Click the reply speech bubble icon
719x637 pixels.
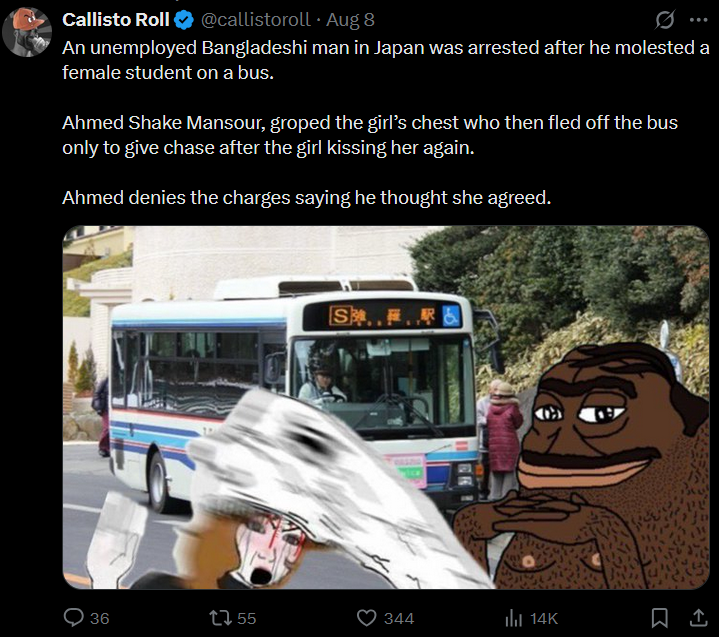73,618
